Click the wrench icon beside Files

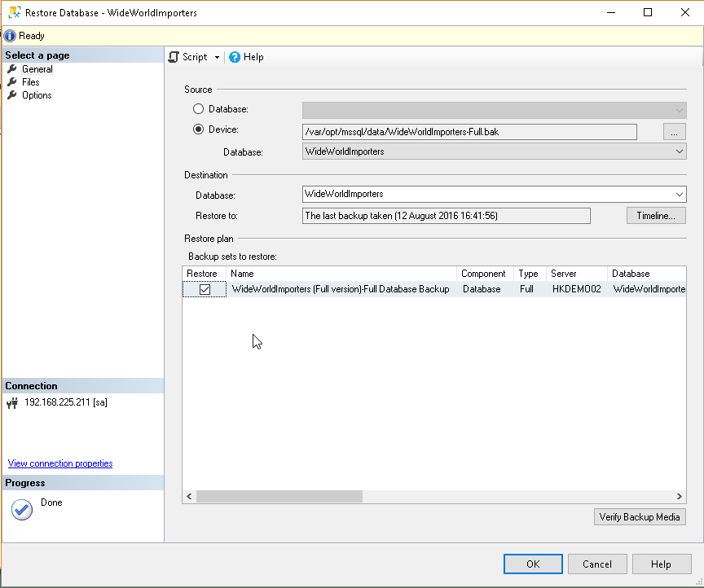click(x=12, y=82)
